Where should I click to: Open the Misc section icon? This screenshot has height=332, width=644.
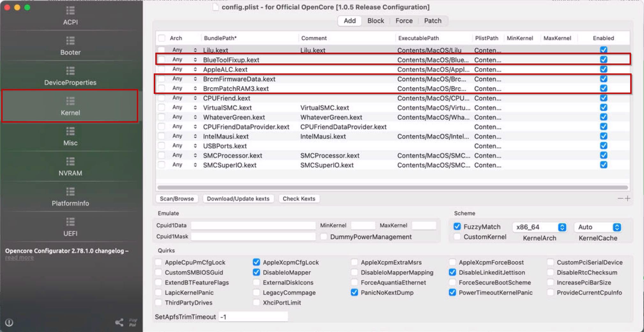[70, 132]
